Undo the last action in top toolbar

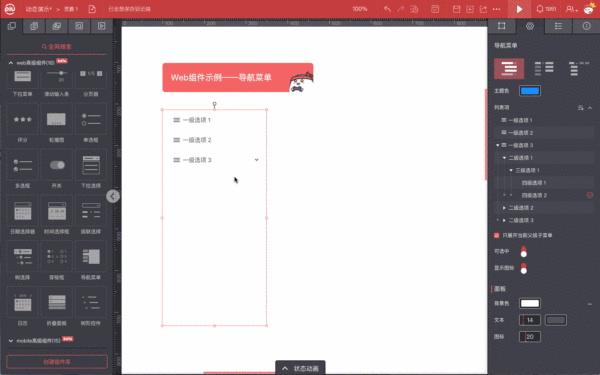[387, 9]
